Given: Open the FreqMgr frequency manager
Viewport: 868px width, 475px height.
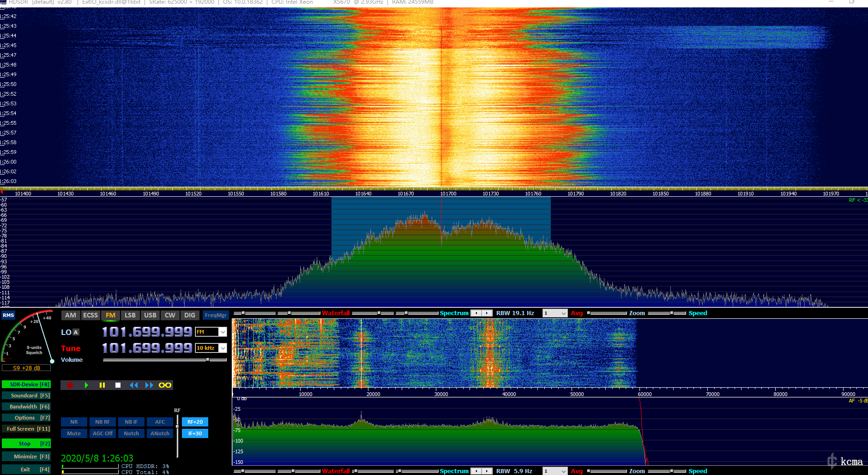Looking at the screenshot, I should pos(215,315).
